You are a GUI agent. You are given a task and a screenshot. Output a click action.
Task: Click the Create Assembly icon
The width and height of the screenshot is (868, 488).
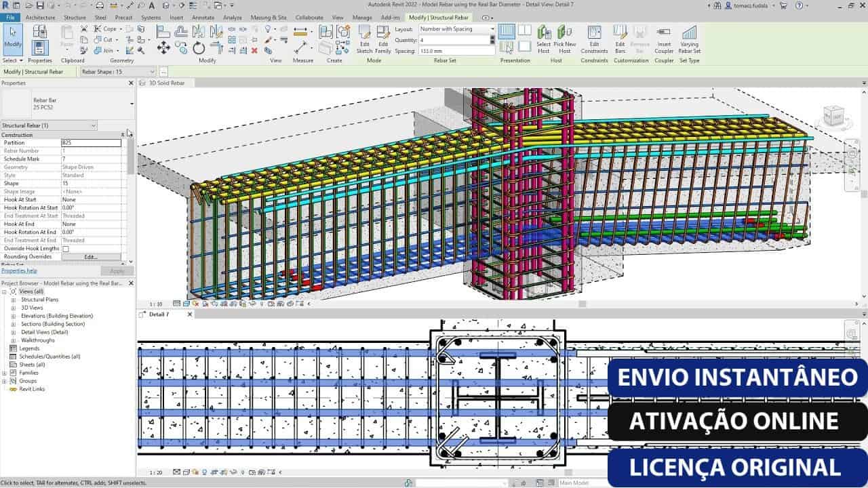click(325, 32)
